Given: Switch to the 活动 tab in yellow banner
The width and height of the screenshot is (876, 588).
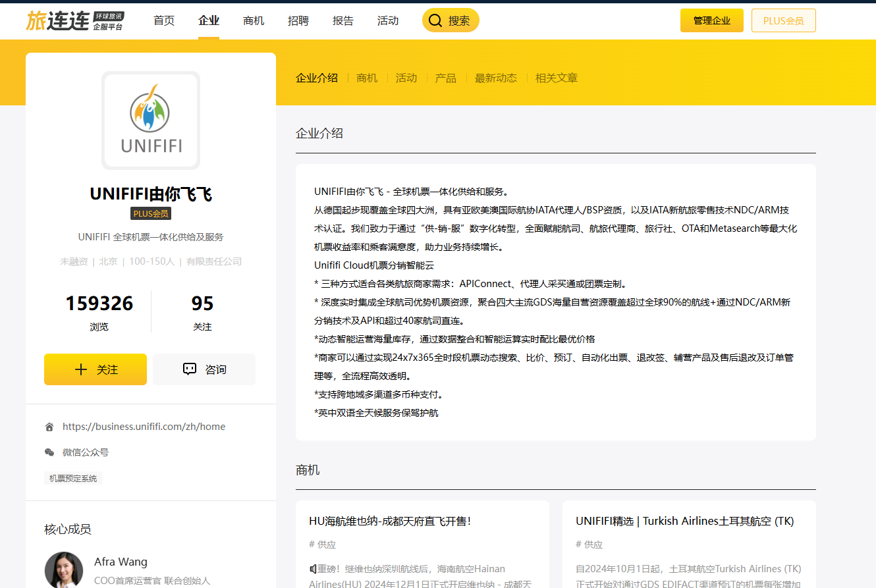Looking at the screenshot, I should (406, 78).
